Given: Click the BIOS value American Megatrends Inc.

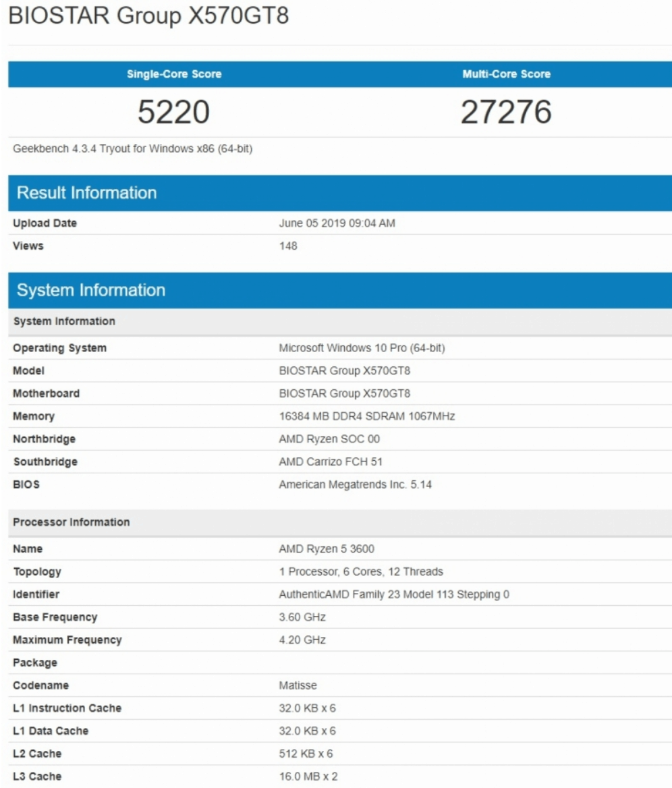Looking at the screenshot, I should pyautogui.click(x=353, y=485).
